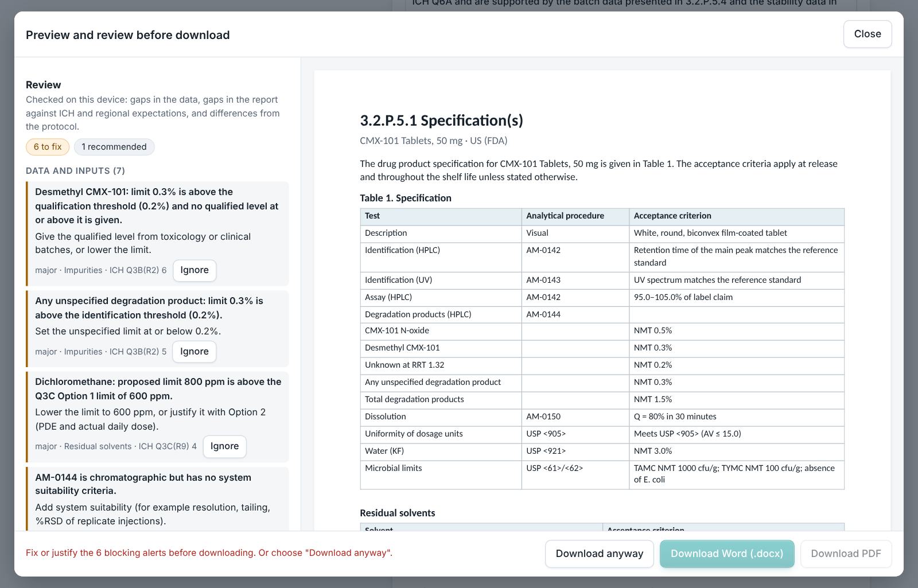918x588 pixels.
Task: Select the 'NMT 0.2%' acceptance cell
Action: coord(737,365)
